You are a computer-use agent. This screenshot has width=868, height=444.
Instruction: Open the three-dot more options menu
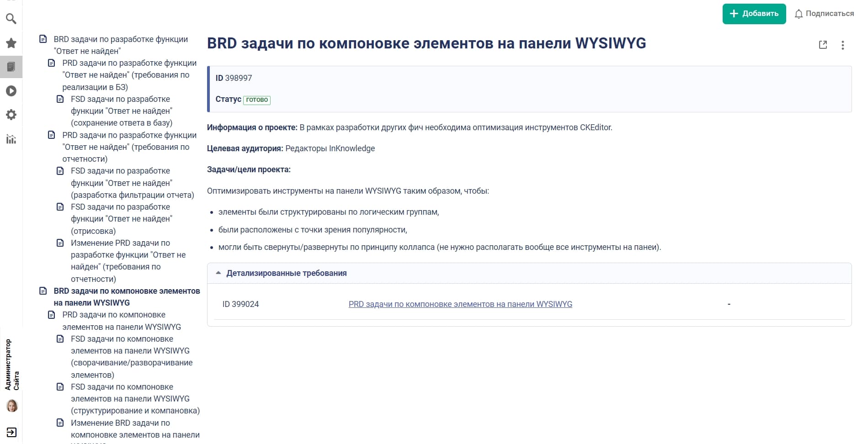[842, 45]
